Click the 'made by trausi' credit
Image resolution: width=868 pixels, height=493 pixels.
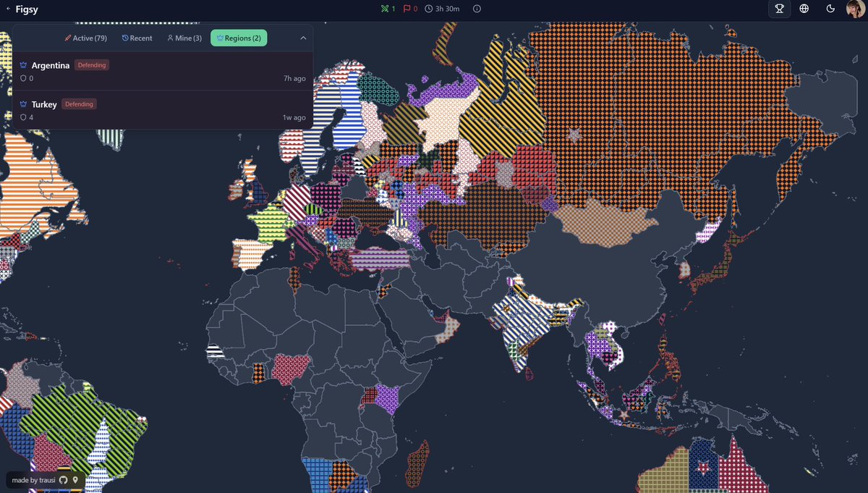click(x=33, y=480)
